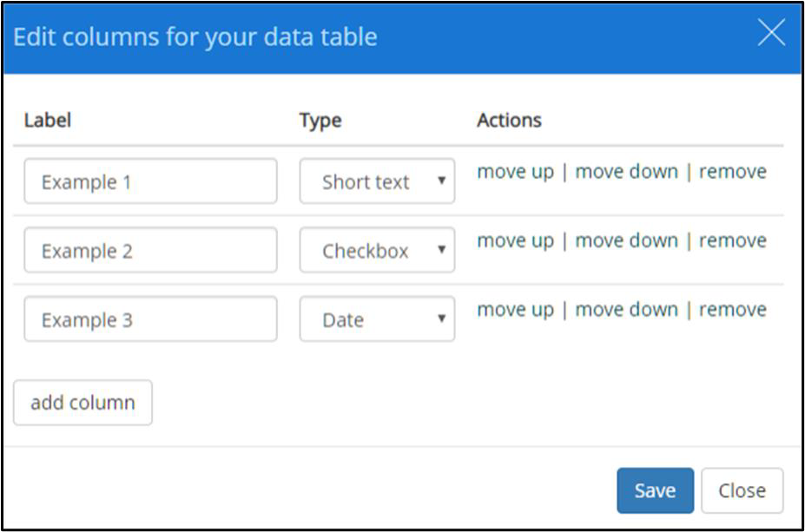Viewport: 805px width, 532px height.
Task: Close the dialog with the X icon
Action: pyautogui.click(x=771, y=32)
